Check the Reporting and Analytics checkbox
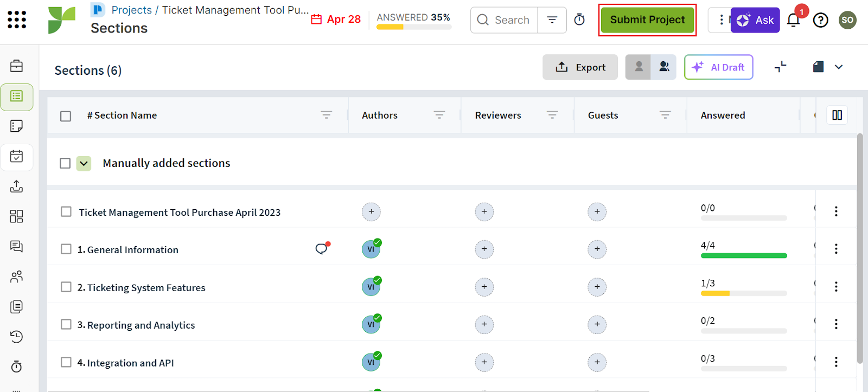The image size is (868, 392). click(x=66, y=324)
